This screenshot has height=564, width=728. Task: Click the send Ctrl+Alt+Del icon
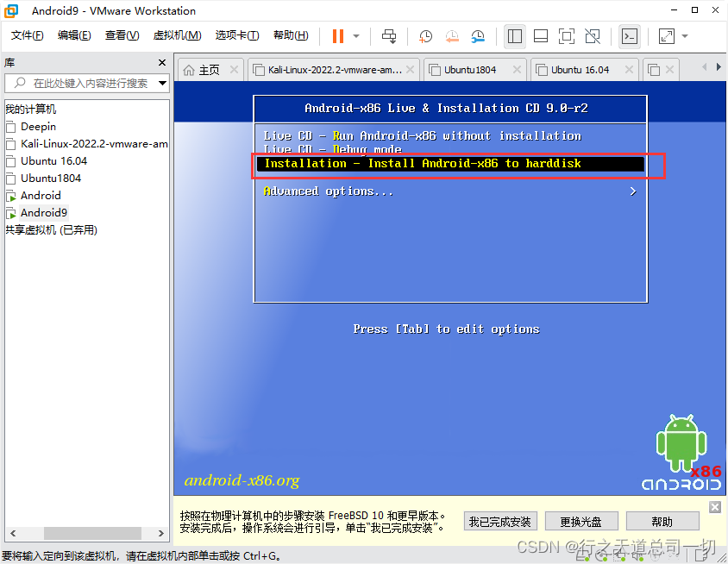pos(389,36)
